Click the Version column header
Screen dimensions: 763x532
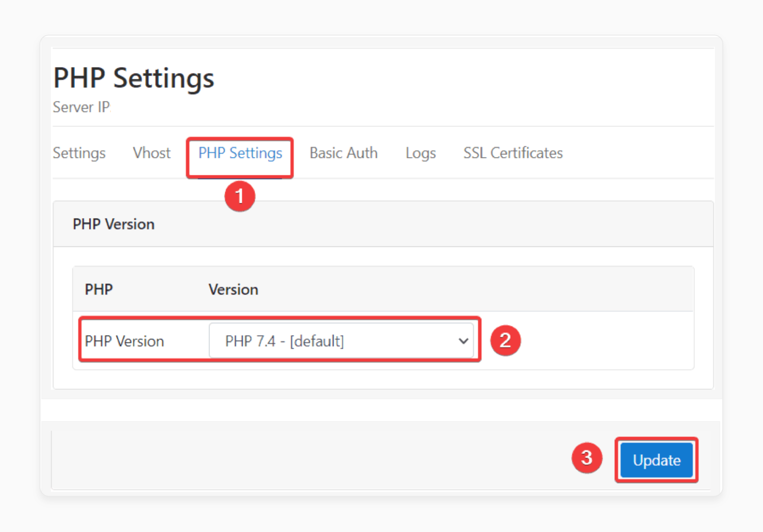(233, 289)
